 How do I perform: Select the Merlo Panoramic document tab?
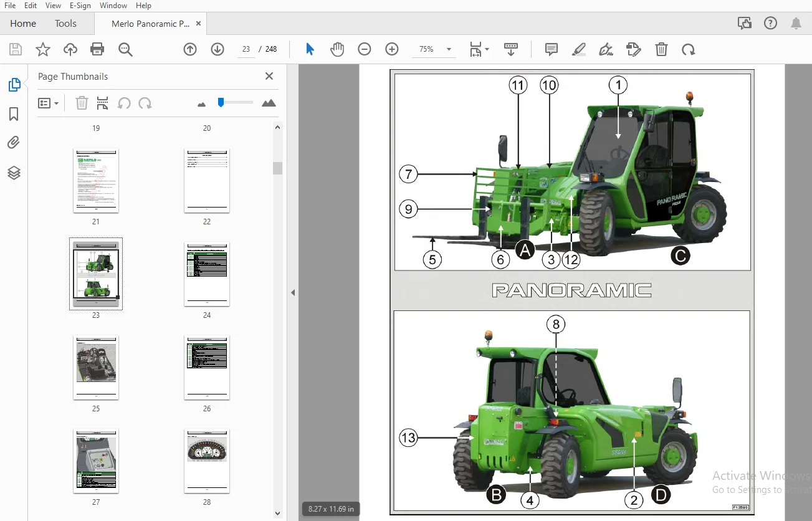(x=150, y=24)
